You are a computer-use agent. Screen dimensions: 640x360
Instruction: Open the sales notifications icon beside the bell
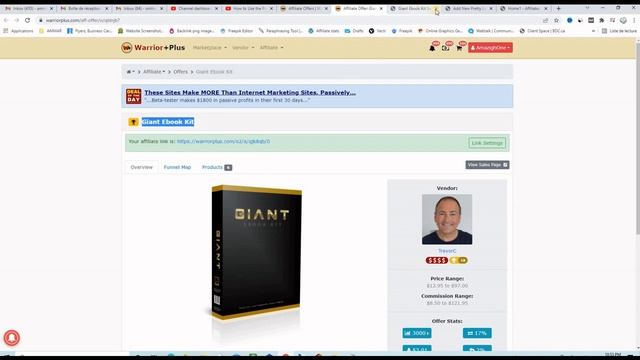tap(445, 48)
